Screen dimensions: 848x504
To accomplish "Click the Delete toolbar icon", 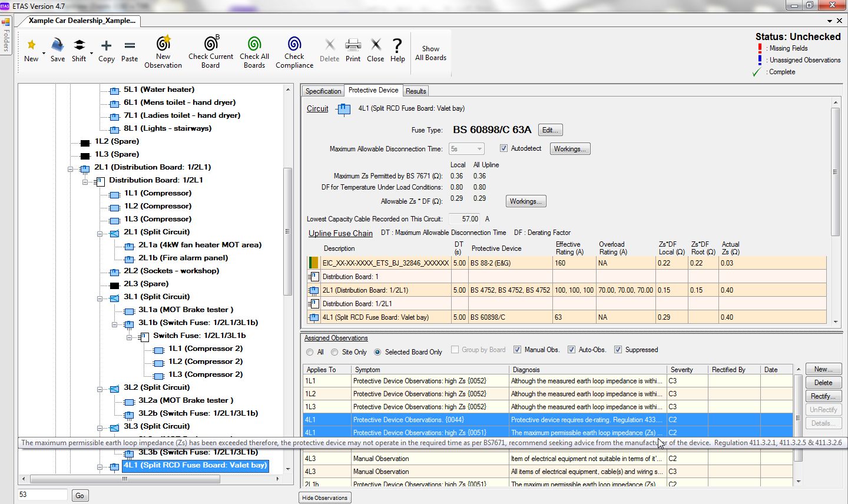I will (330, 45).
